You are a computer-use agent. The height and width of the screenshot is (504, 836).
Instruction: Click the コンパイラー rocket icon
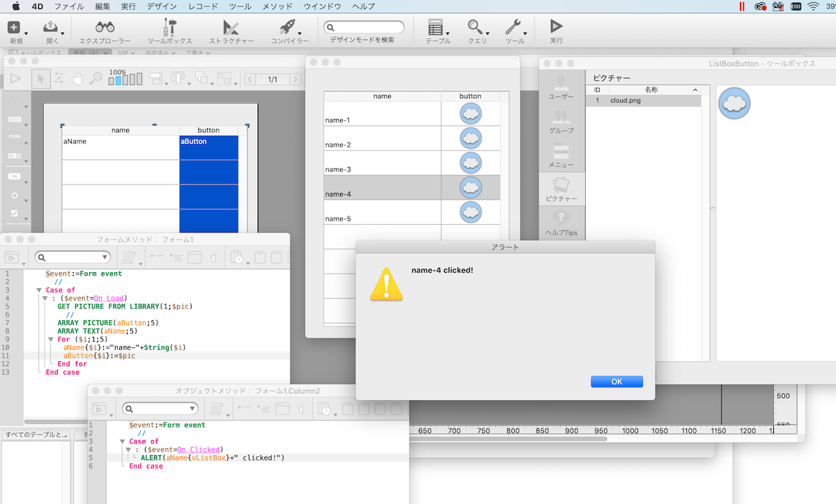click(287, 28)
